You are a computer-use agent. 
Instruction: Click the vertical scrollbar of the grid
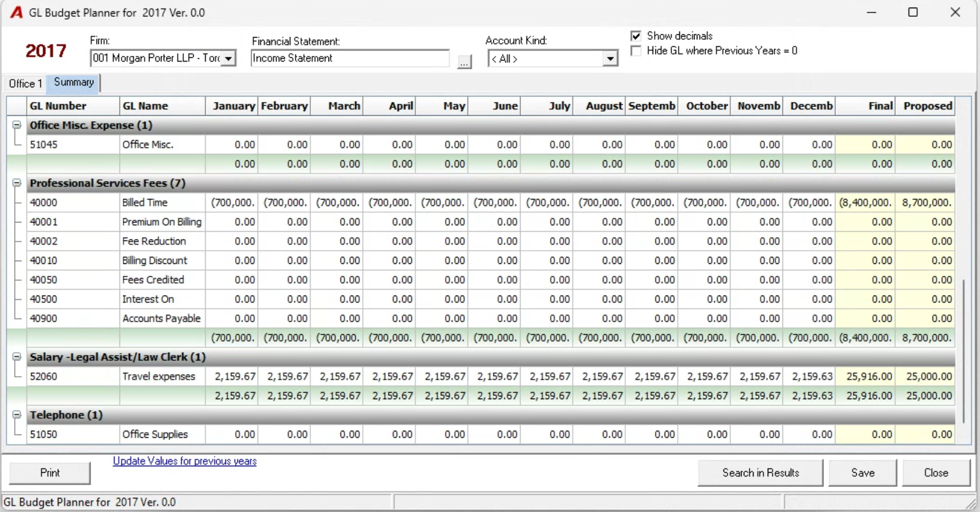pos(964,351)
